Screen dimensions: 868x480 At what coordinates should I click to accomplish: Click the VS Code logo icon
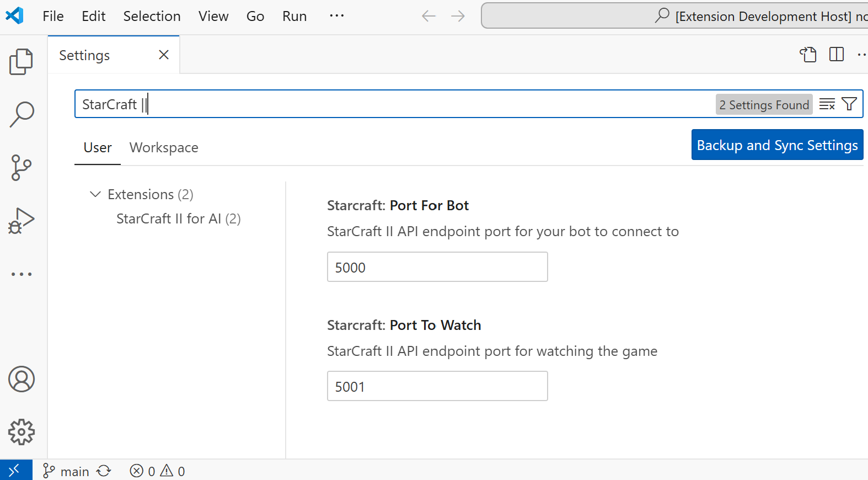tap(14, 15)
